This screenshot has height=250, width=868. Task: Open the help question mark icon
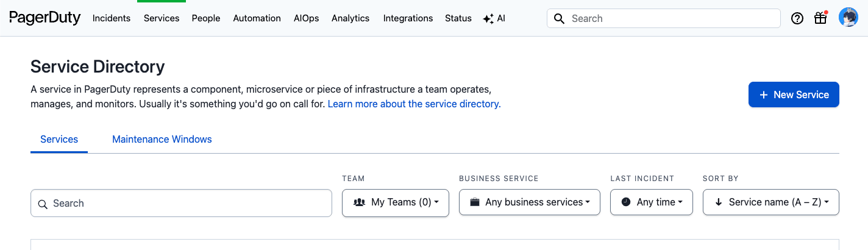tap(797, 18)
